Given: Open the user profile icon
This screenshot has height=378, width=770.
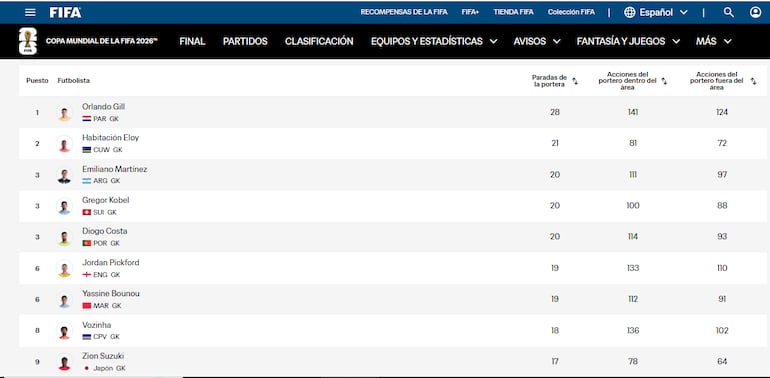Looking at the screenshot, I should coord(755,13).
